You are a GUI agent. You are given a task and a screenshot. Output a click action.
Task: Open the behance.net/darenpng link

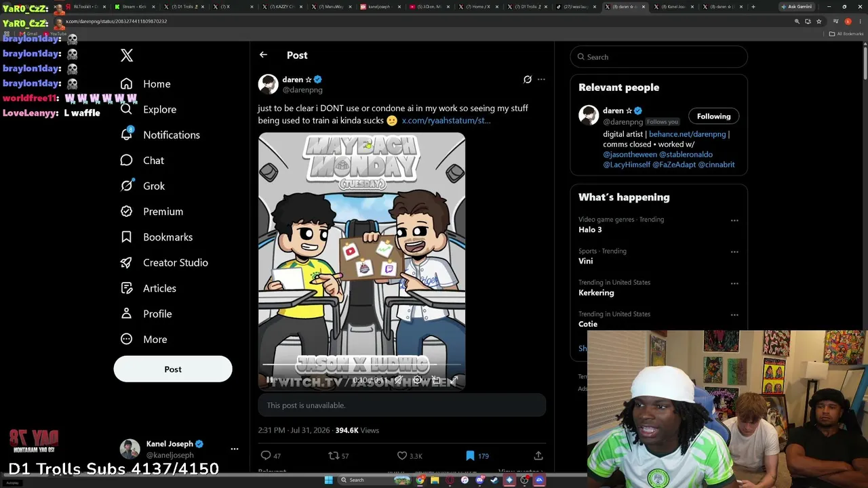click(687, 134)
